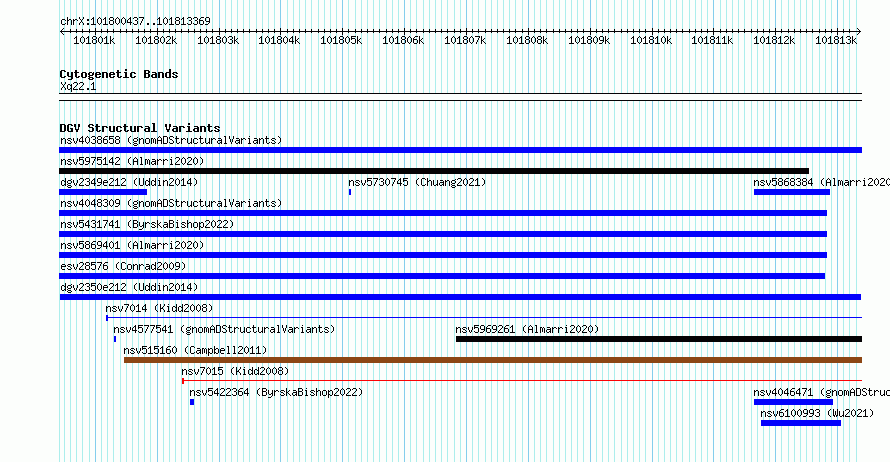Open the nsv5868384 Almarri variant label
The width and height of the screenshot is (890, 462).
pyautogui.click(x=821, y=182)
